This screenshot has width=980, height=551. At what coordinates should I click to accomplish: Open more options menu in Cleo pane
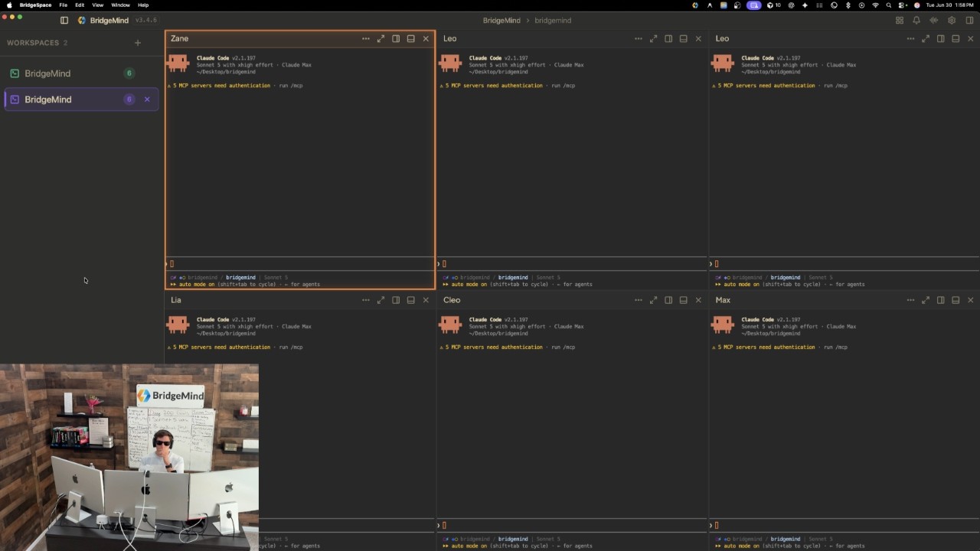coord(639,300)
